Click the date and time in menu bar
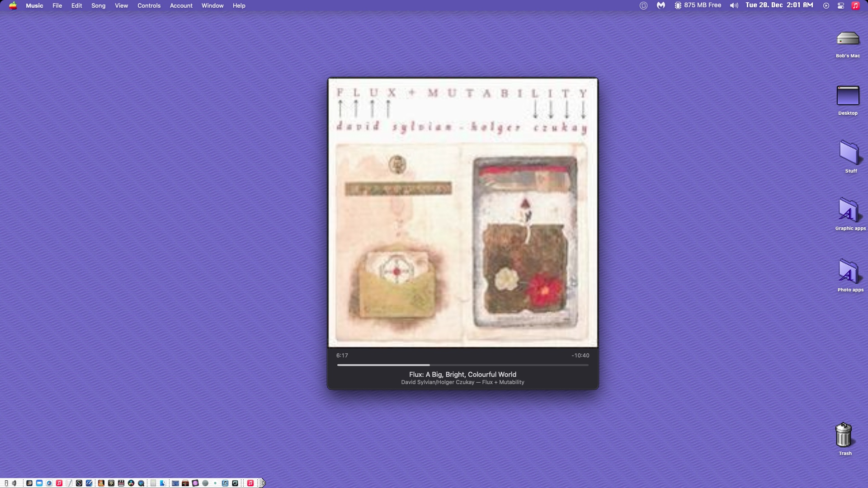Viewport: 868px width, 488px height. [x=779, y=5]
